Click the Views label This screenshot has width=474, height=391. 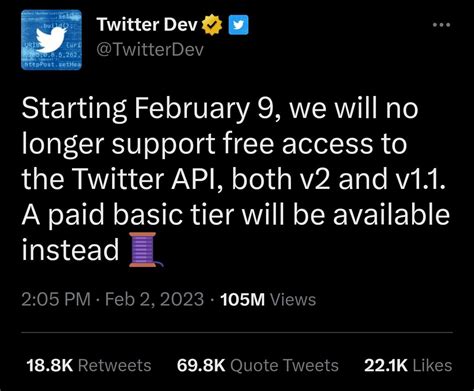click(x=293, y=299)
